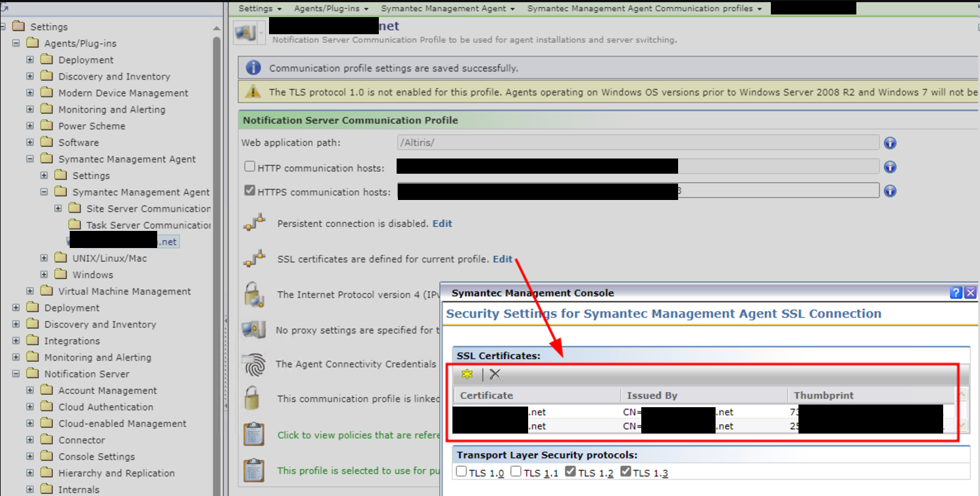Viewport: 980px width, 496px height.
Task: Select the Cloud Authentication tree item
Action: (106, 407)
